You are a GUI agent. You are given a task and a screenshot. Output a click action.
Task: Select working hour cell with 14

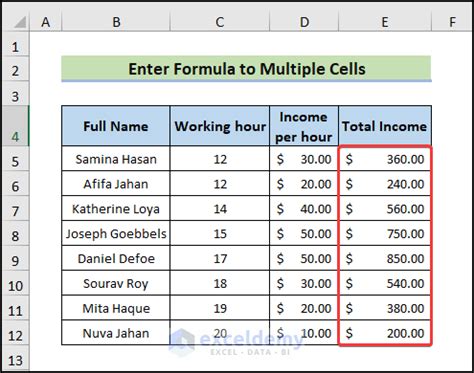pyautogui.click(x=220, y=208)
